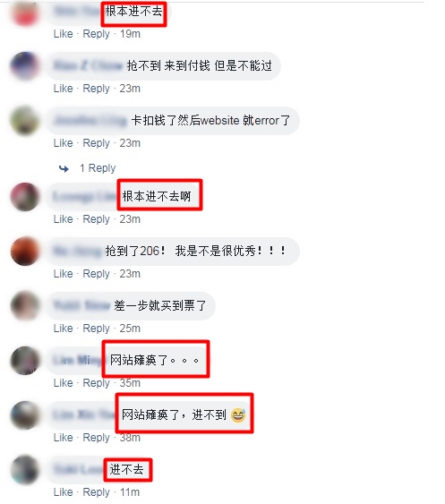Open the avatar of the 抢到了206 commenter
Image resolution: width=445 pixels, height=504 pixels.
tap(25, 251)
